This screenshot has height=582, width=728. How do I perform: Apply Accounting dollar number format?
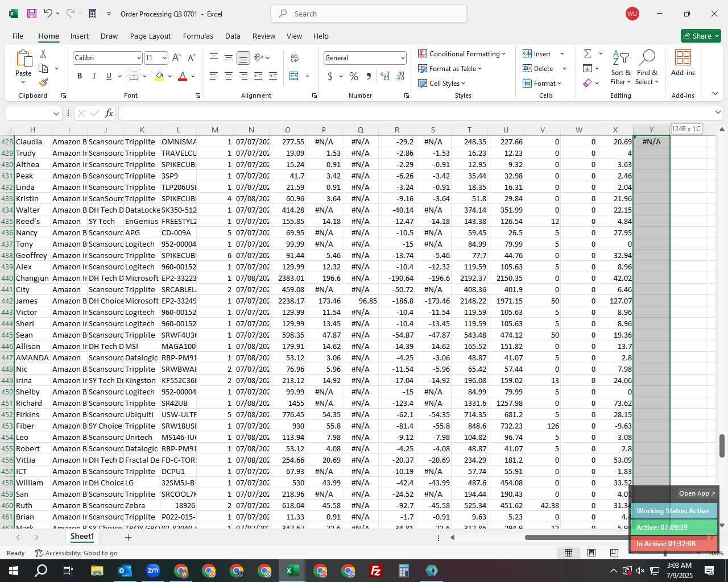point(330,76)
